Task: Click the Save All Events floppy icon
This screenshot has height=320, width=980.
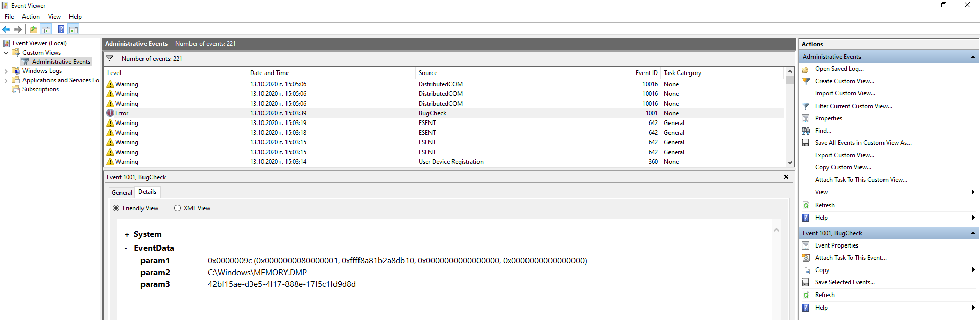Action: 806,143
